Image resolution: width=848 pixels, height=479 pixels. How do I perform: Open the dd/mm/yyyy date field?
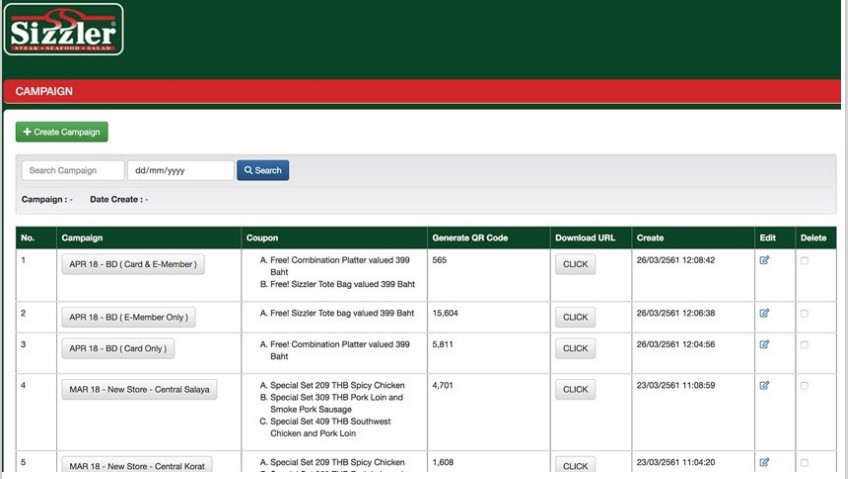tap(181, 170)
